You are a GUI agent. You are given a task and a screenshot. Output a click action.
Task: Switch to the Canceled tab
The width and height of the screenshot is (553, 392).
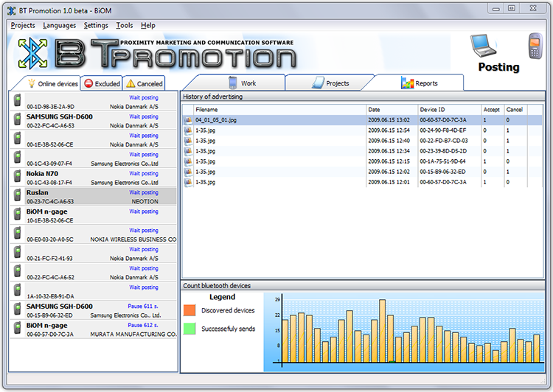pos(144,83)
